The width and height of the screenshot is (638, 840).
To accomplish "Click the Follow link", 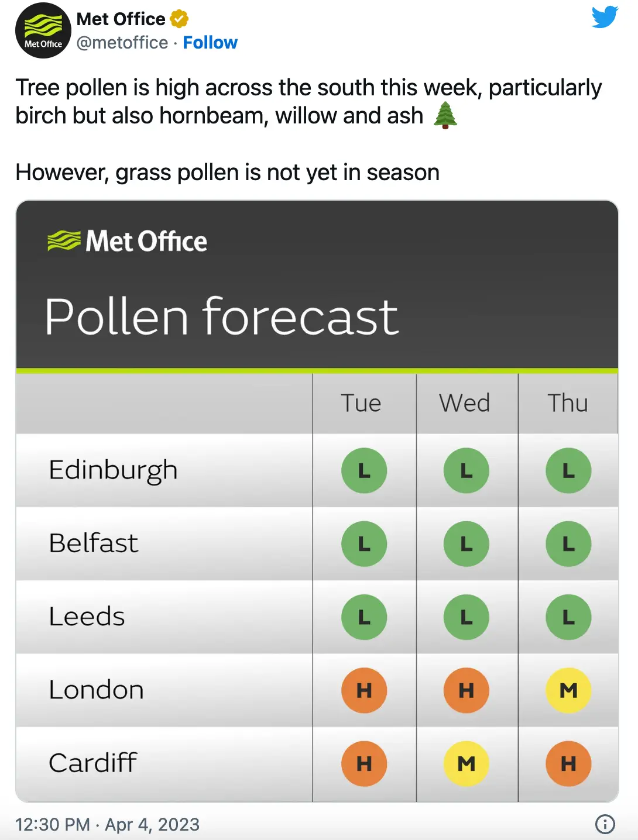I will click(x=211, y=42).
